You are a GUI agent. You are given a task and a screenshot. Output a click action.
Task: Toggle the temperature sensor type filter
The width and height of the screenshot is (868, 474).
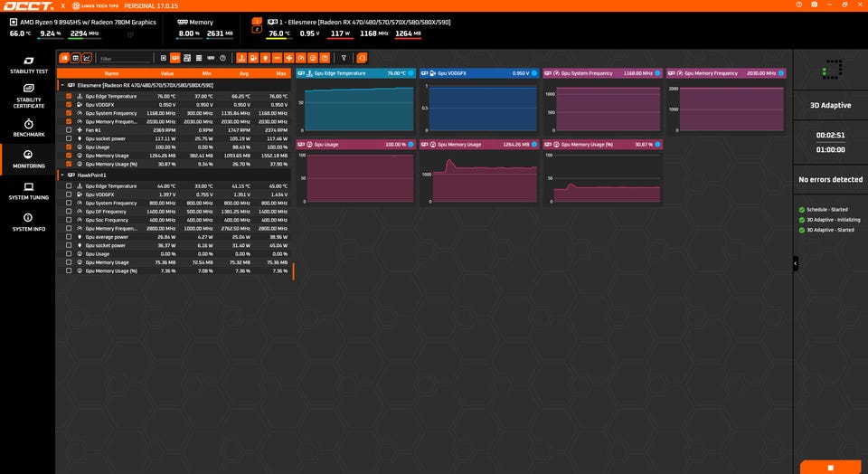(241, 58)
